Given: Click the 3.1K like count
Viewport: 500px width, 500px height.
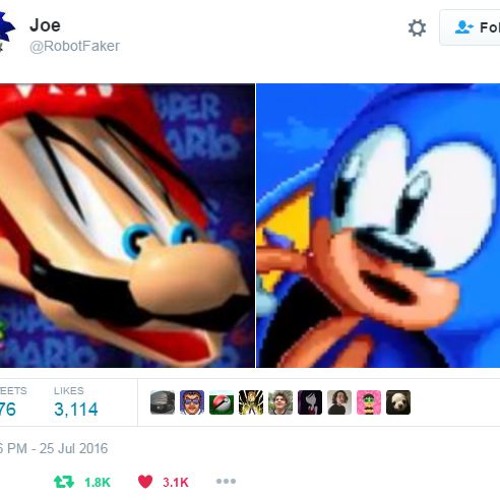Looking at the screenshot, I should coord(176,482).
